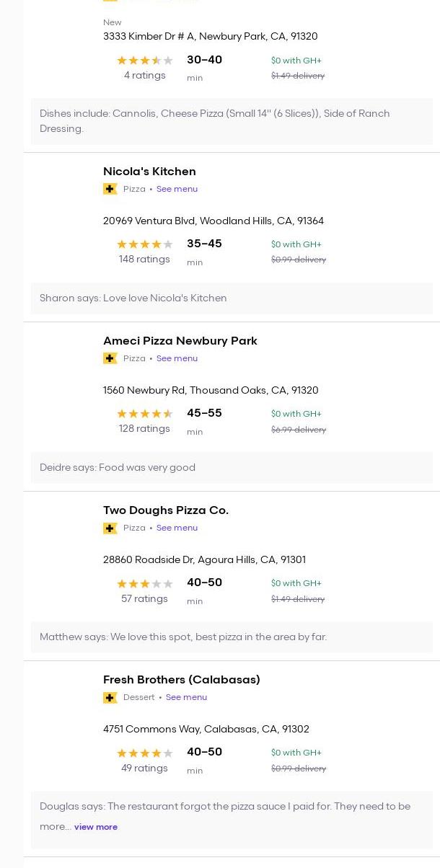Image resolution: width=440 pixels, height=868 pixels.
Task: Open See menu for Ameci Pizza
Action: click(x=177, y=358)
